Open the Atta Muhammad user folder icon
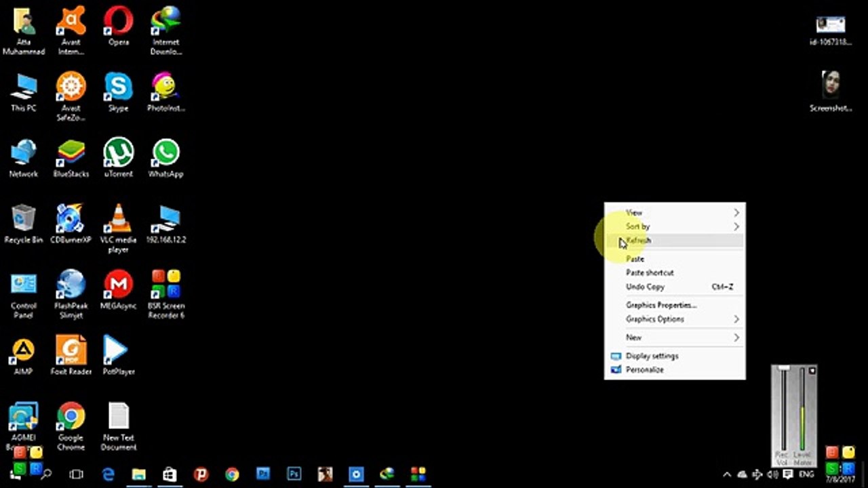This screenshot has width=868, height=488. (24, 30)
